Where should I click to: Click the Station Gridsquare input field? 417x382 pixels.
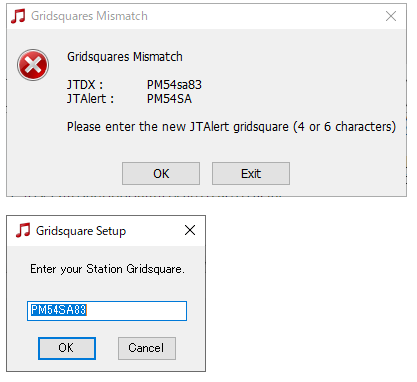107,311
